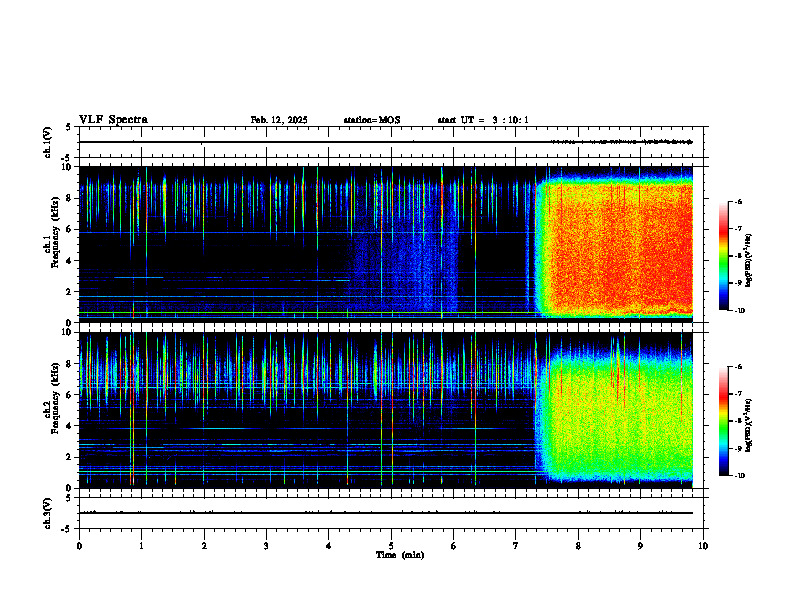
Task: Click the "VLF Spectra" title text
Action: [x=113, y=120]
